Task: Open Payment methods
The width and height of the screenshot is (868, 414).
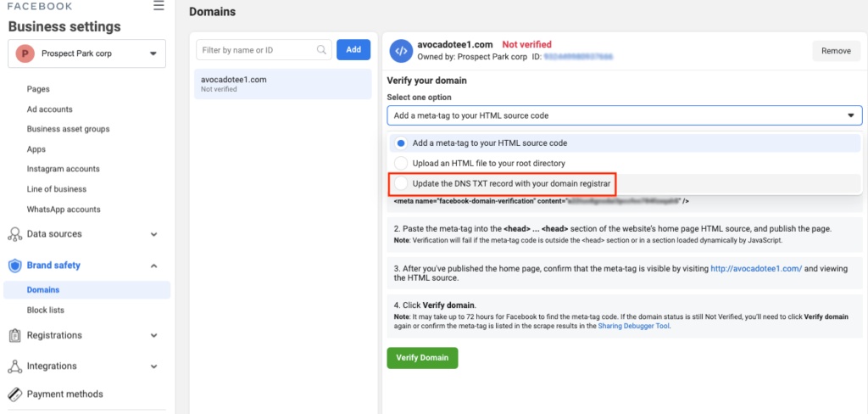Action: click(64, 394)
